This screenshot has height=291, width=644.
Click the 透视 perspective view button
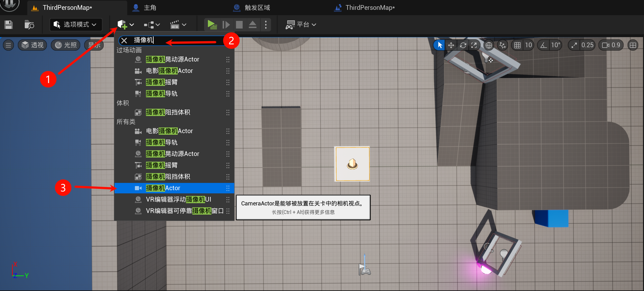coord(33,45)
